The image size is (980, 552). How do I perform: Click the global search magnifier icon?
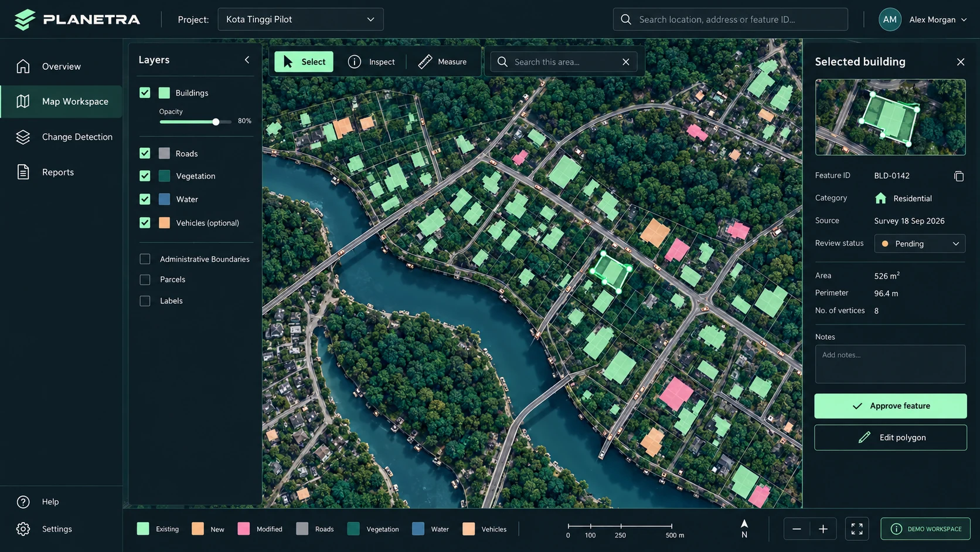pyautogui.click(x=626, y=19)
